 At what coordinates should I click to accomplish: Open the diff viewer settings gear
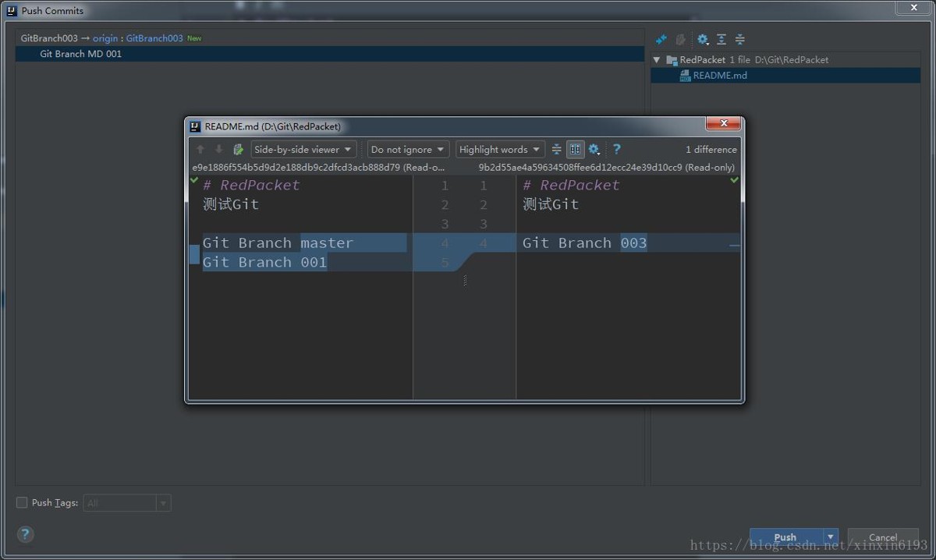click(x=594, y=150)
